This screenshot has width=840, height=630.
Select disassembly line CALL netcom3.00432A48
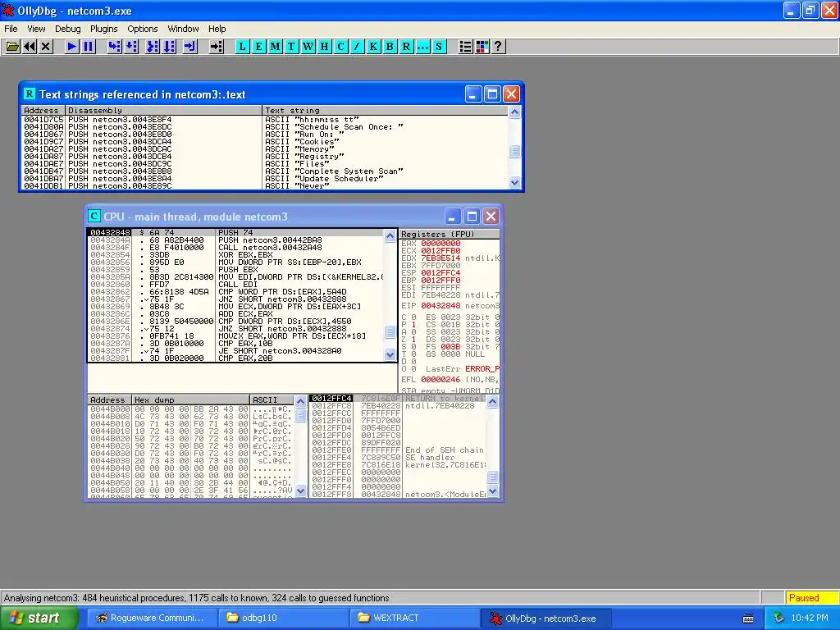pyautogui.click(x=235, y=248)
